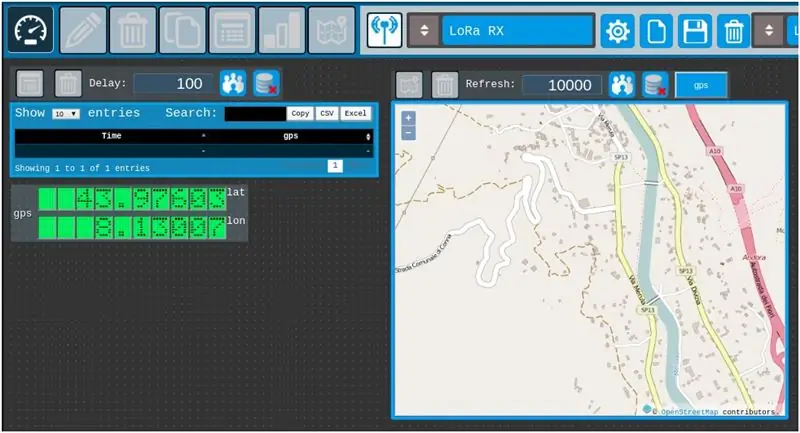Sort table by Time column
The height and width of the screenshot is (433, 800).
111,136
